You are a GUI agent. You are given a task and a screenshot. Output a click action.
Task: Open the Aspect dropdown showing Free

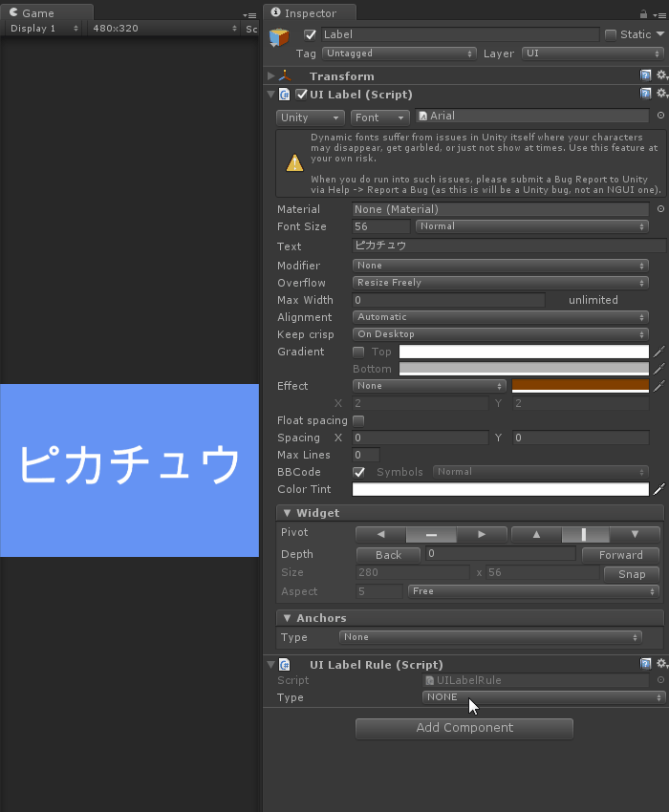tap(533, 591)
